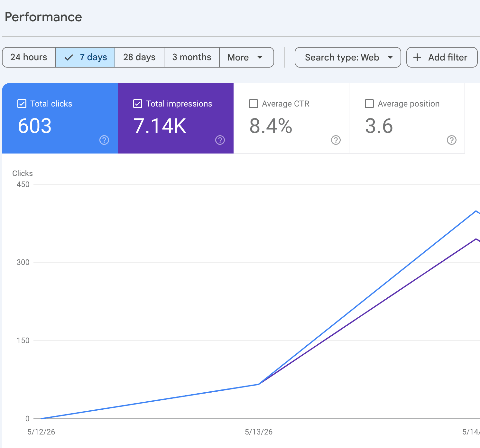Viewport: 480px width, 448px height.
Task: Click the 5/12/26 date axis label
Action: point(41,432)
